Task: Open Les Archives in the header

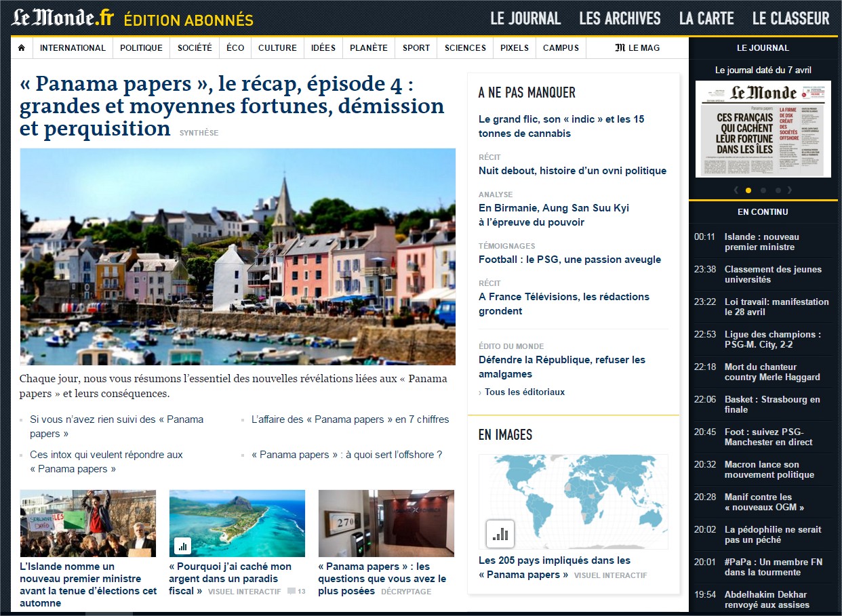Action: point(620,18)
